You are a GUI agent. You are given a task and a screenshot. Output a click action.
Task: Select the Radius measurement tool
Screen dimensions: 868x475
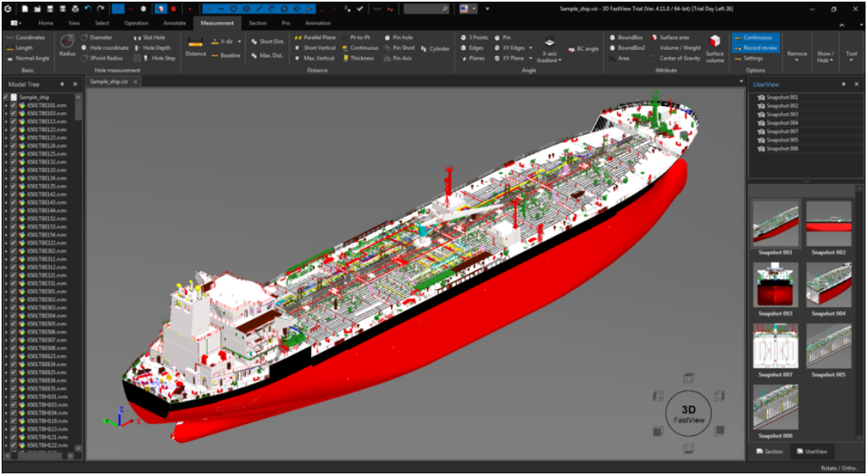tap(67, 44)
